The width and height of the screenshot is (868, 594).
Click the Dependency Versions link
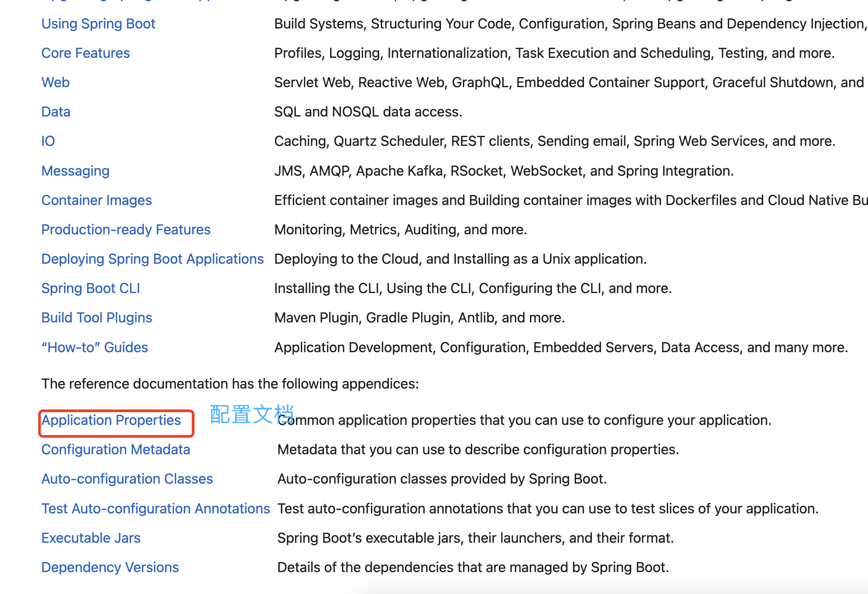click(110, 567)
